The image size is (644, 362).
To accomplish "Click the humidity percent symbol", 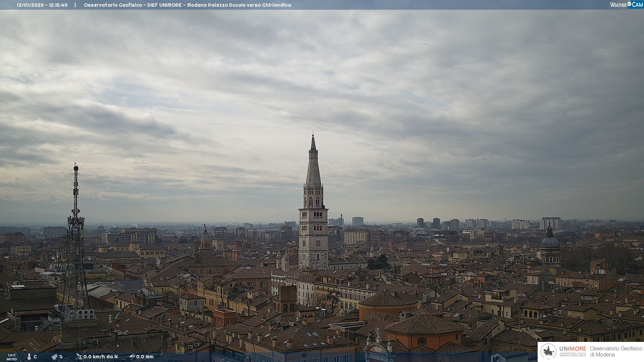I will tap(61, 357).
